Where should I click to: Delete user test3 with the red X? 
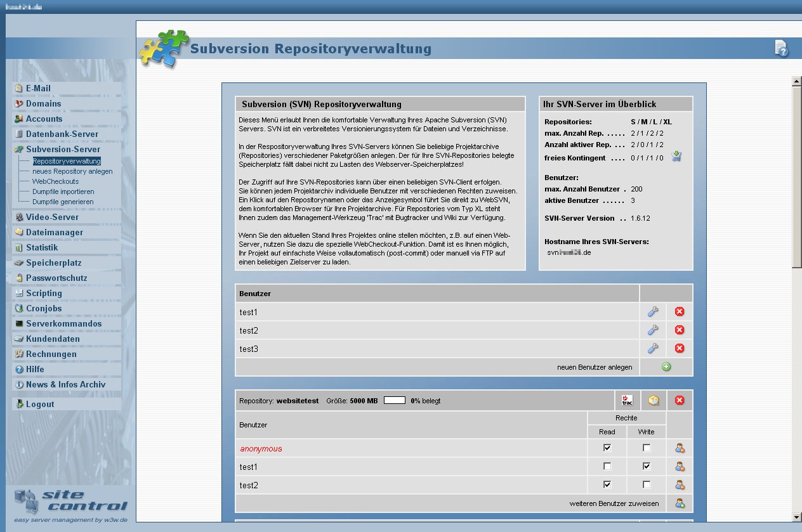(x=680, y=348)
